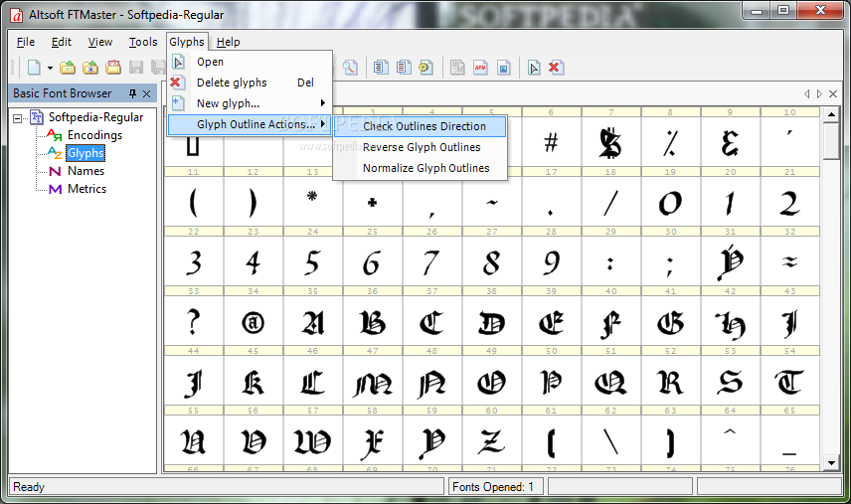Choose New glyph... menu entry

pos(250,103)
